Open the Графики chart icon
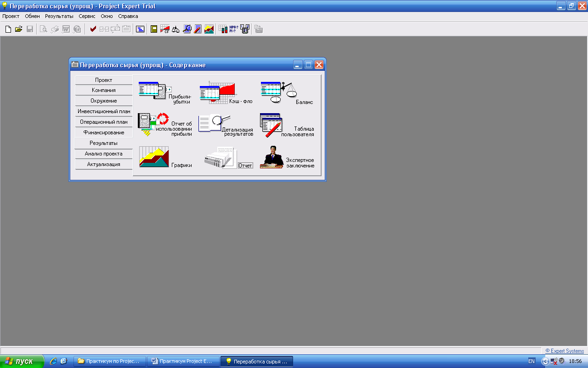Image resolution: width=588 pixels, height=368 pixels. [165, 157]
